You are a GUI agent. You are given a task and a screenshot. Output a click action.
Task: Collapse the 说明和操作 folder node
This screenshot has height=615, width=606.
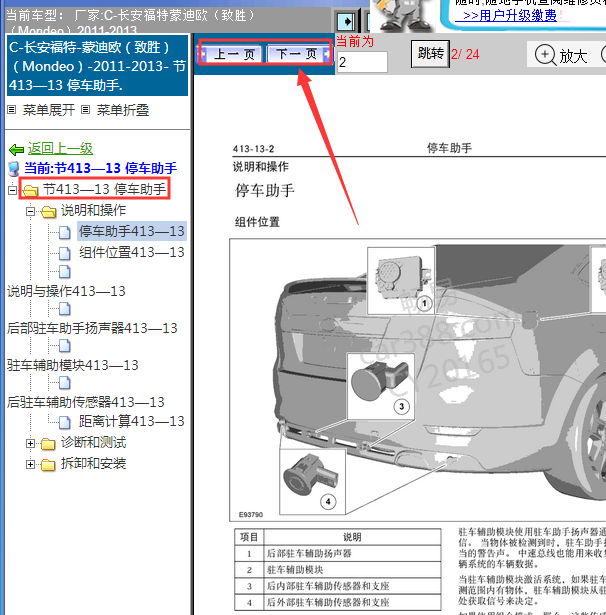[x=30, y=212]
